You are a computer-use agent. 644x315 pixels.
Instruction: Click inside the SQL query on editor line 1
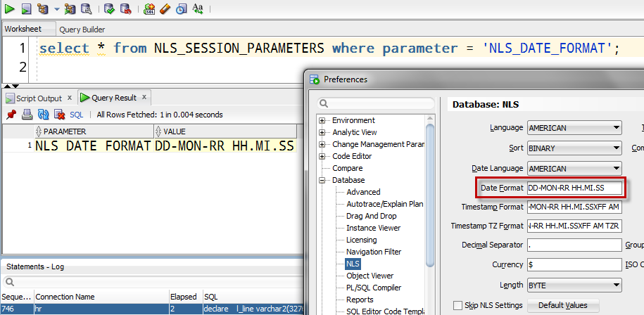[x=329, y=49]
